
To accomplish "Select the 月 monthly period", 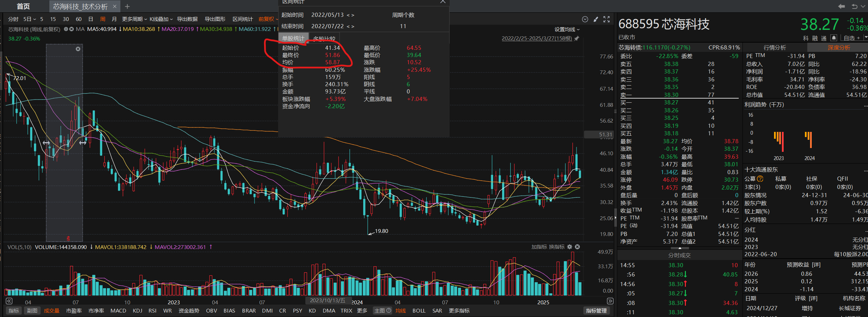I will tap(114, 19).
